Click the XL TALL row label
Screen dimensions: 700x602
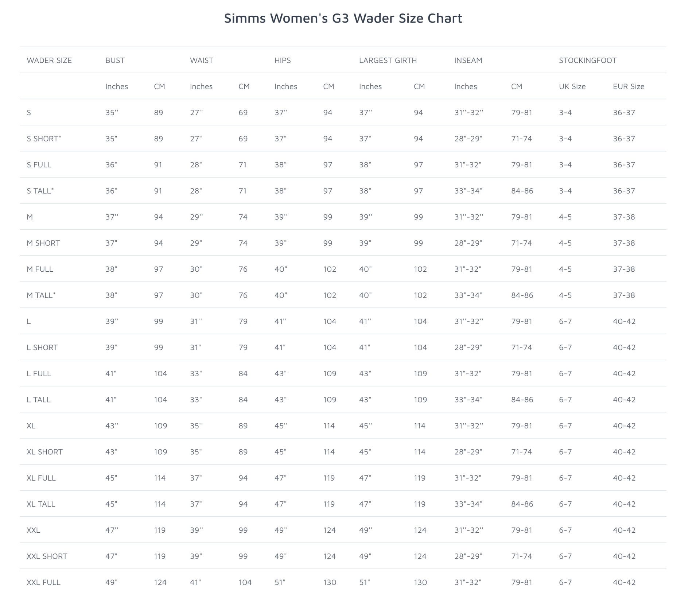coord(41,504)
